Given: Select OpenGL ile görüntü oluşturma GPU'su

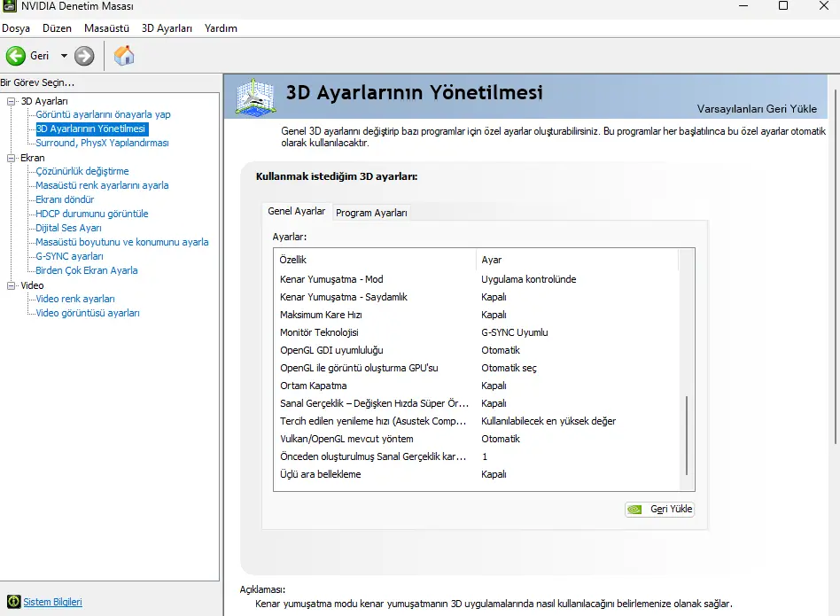Looking at the screenshot, I should click(477, 368).
